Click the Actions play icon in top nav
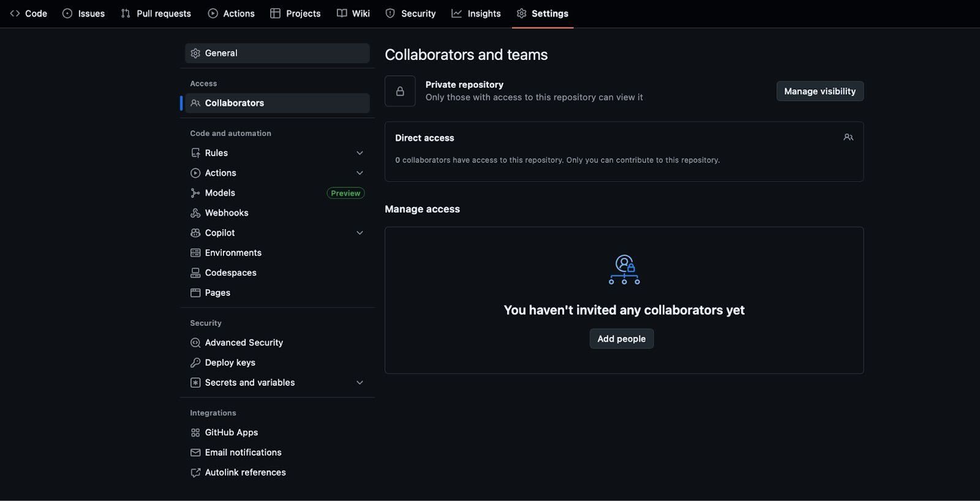980x501 pixels. [213, 13]
